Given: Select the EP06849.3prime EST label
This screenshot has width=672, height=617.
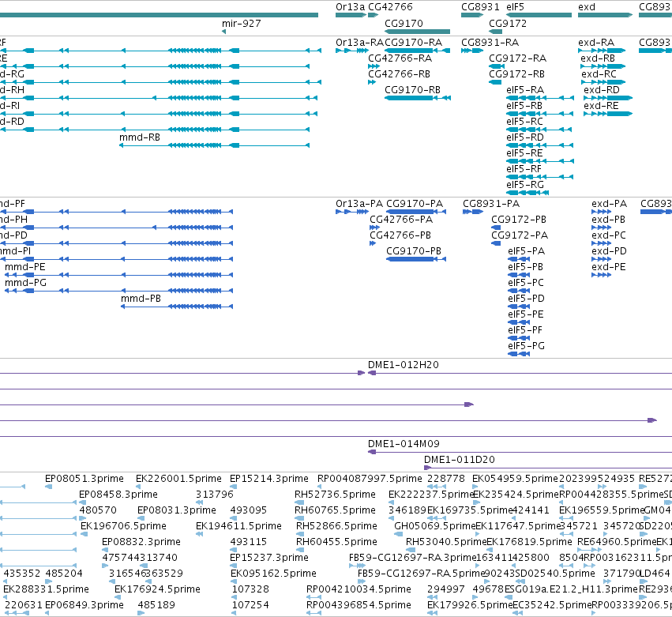Looking at the screenshot, I should (84, 605).
